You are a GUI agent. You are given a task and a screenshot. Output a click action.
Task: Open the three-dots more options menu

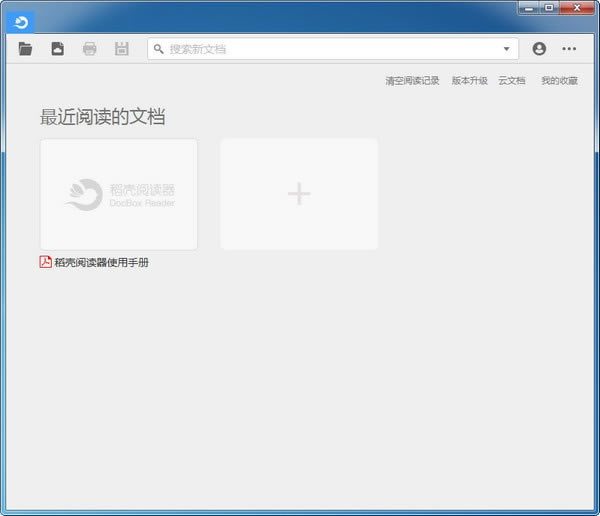pos(569,49)
